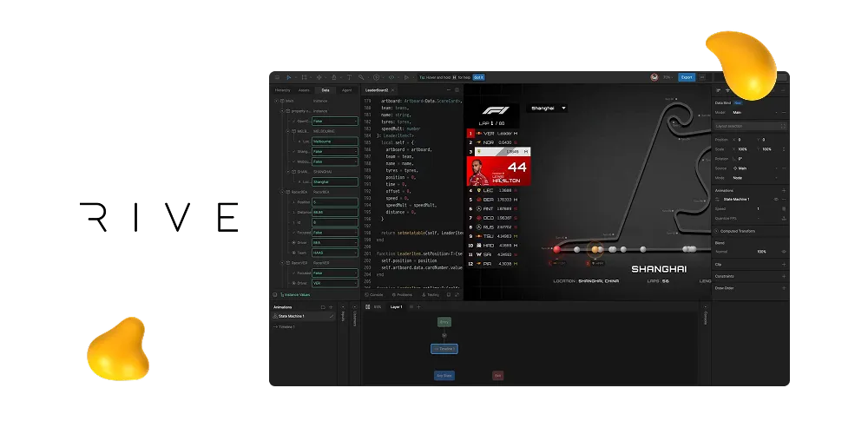This screenshot has height=434, width=868.
Task: Select the arrow Select tool
Action: pyautogui.click(x=288, y=77)
